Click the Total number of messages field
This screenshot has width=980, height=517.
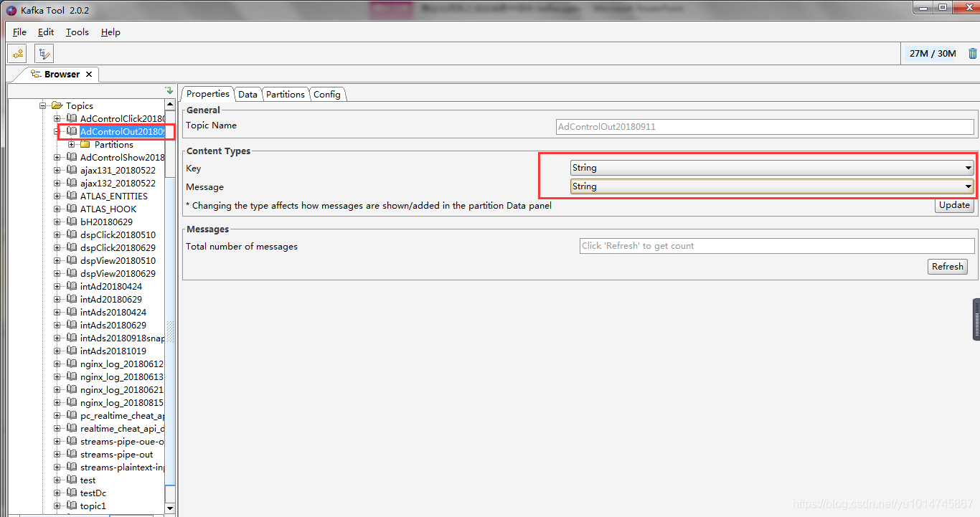coord(777,246)
